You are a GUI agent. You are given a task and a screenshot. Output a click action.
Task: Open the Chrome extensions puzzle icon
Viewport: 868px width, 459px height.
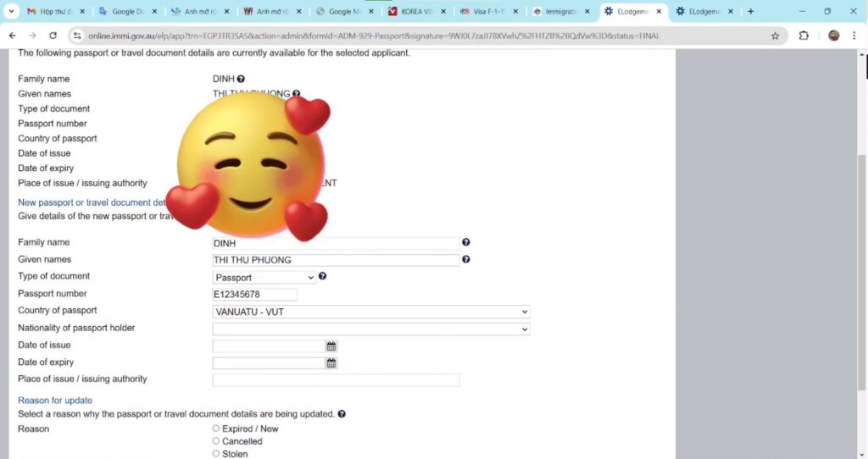point(804,36)
